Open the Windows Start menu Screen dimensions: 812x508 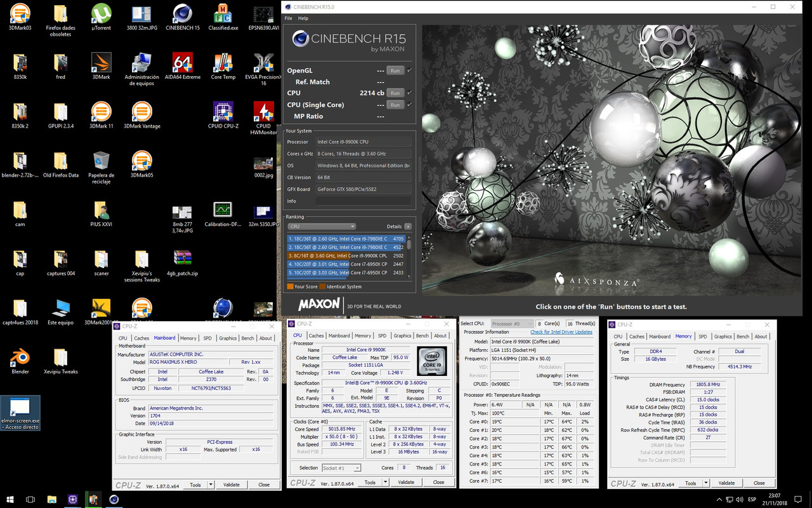[10, 500]
